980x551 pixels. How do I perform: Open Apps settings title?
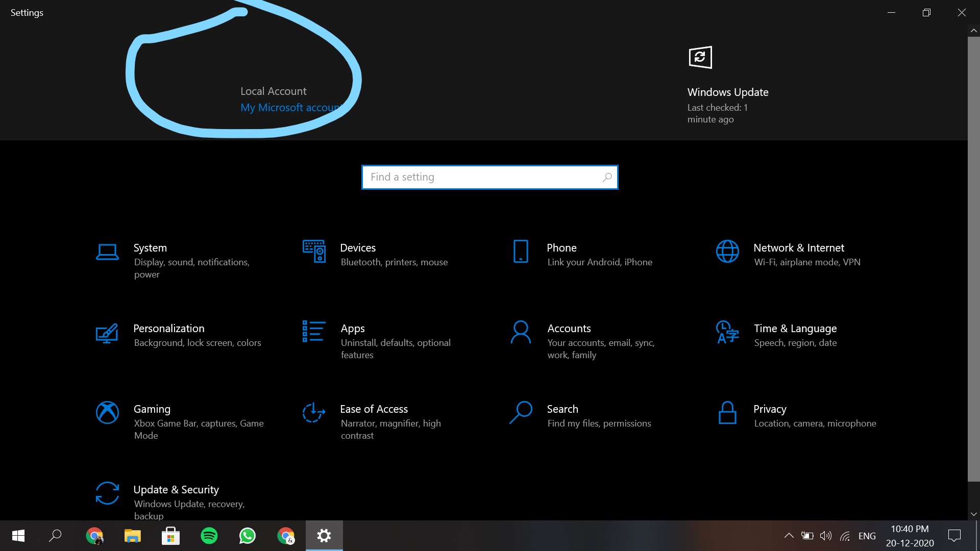tap(353, 329)
